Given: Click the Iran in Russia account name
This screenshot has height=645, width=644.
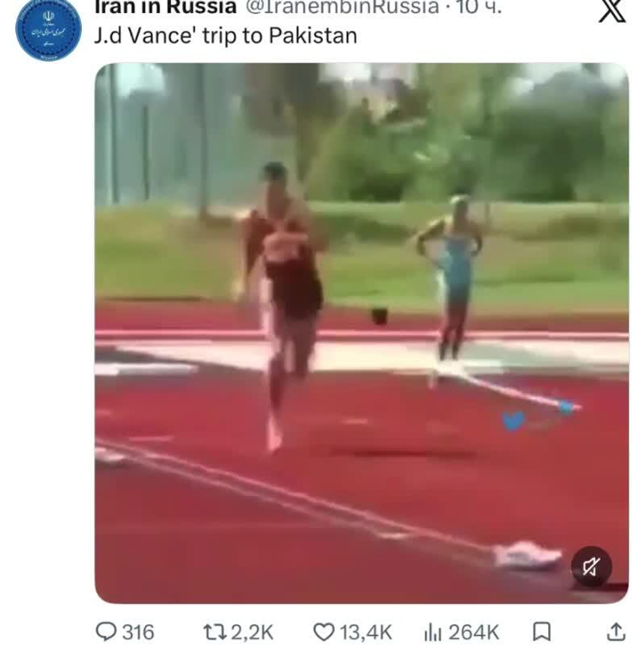Looking at the screenshot, I should (166, 7).
